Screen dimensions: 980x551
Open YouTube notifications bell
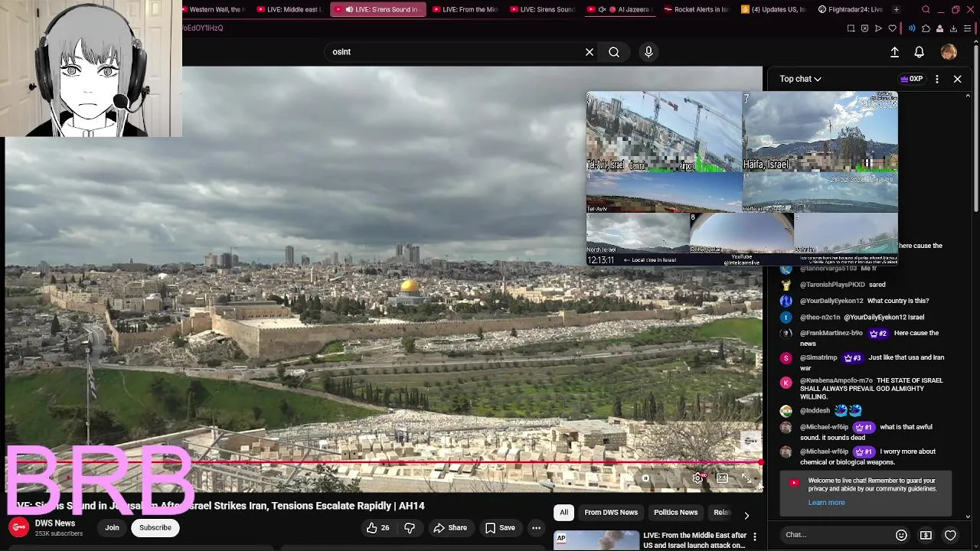click(920, 52)
